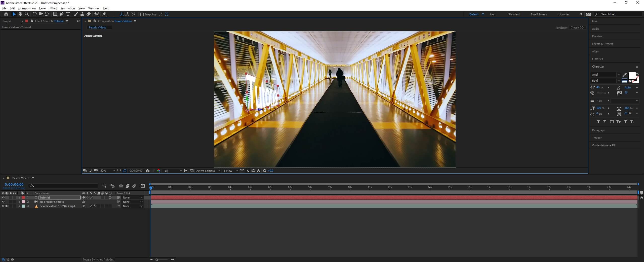
Task: Click the white fill color swatch
Action: click(632, 76)
